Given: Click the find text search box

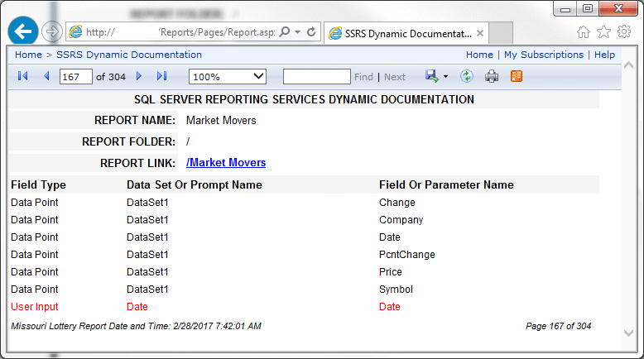Looking at the screenshot, I should 317,77.
